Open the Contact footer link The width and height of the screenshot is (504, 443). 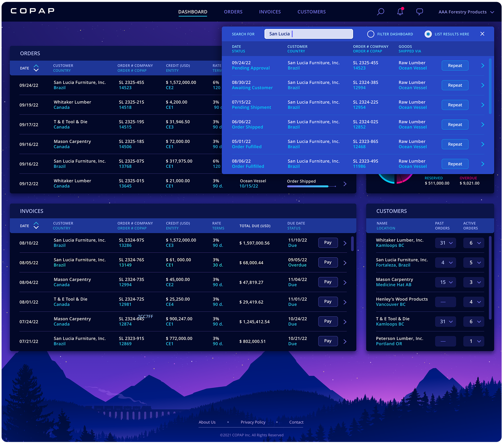tap(296, 422)
